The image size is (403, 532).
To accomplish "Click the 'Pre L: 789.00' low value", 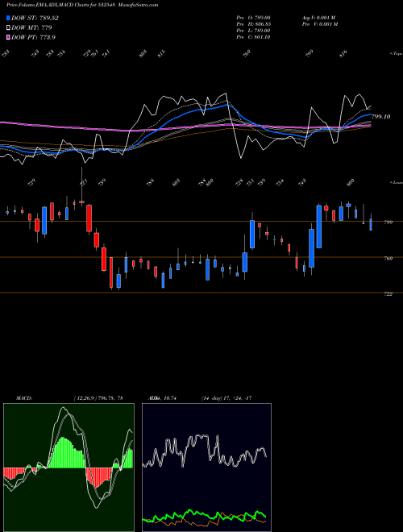I will pos(253,31).
